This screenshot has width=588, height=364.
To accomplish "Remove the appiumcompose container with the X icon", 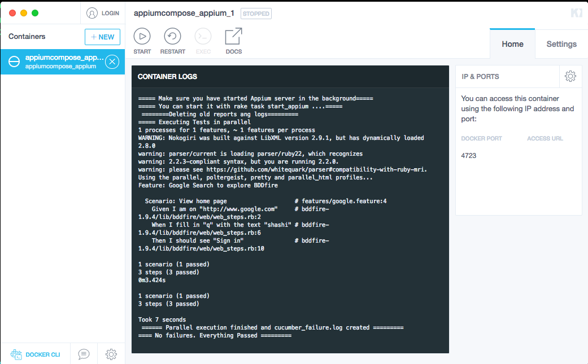I will pos(112,62).
